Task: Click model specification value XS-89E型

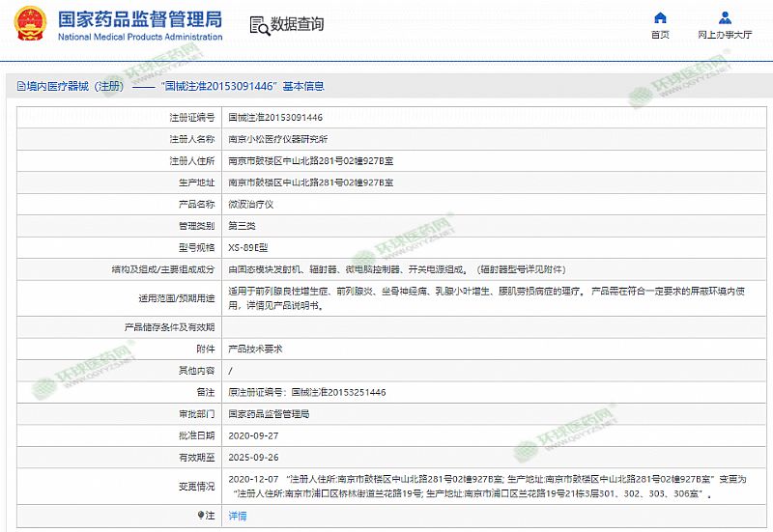Action: 248,248
